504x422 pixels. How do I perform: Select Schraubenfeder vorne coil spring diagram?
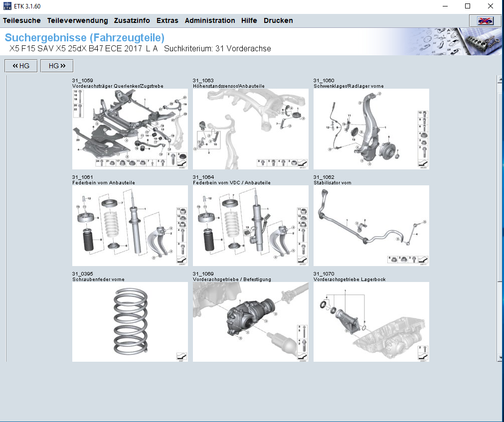[x=130, y=321]
